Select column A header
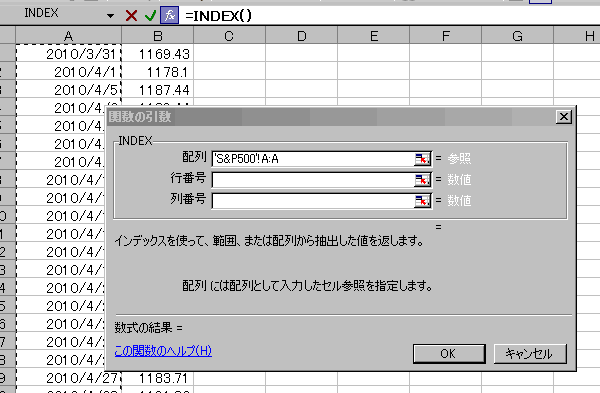The image size is (600, 393). click(68, 36)
